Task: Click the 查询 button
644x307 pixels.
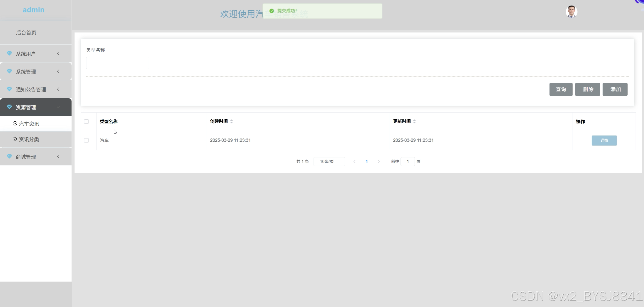Action: pos(561,89)
